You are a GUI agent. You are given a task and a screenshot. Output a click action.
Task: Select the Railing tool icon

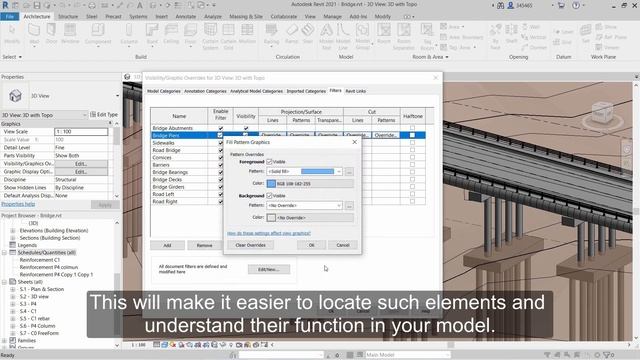coord(271,33)
